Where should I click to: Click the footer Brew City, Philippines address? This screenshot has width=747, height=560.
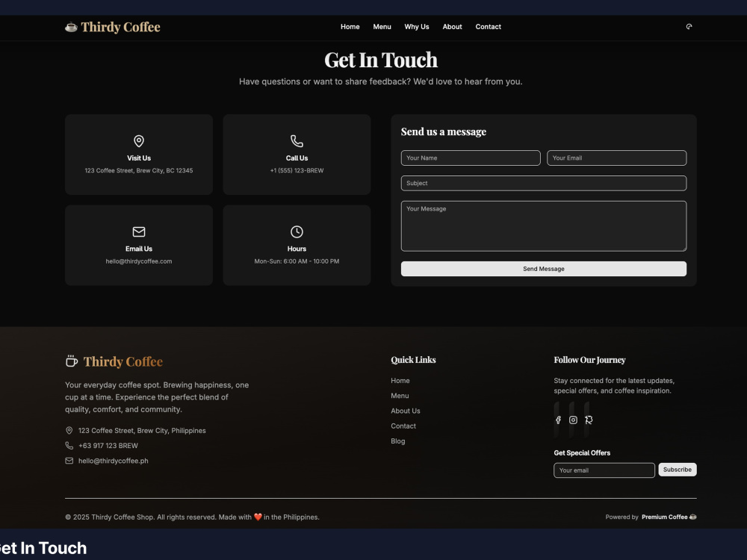pyautogui.click(x=142, y=431)
